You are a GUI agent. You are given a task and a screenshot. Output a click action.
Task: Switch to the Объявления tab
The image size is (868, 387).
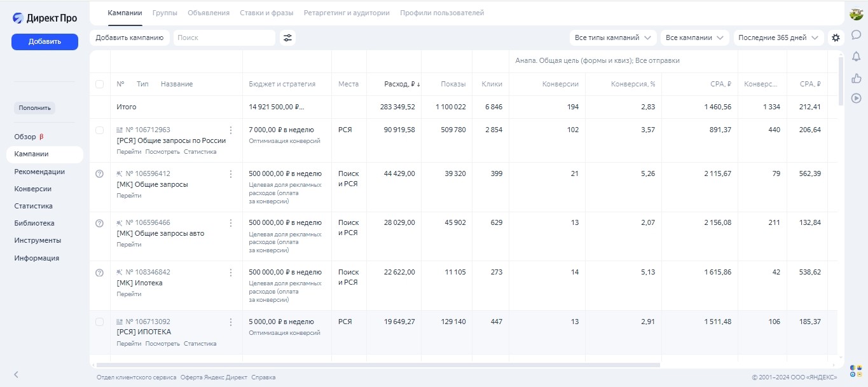point(209,13)
